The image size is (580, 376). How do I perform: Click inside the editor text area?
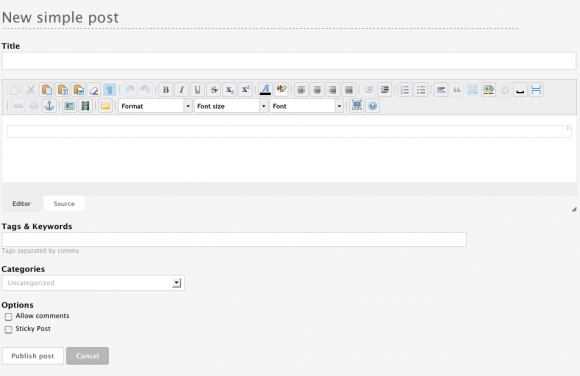click(x=289, y=148)
